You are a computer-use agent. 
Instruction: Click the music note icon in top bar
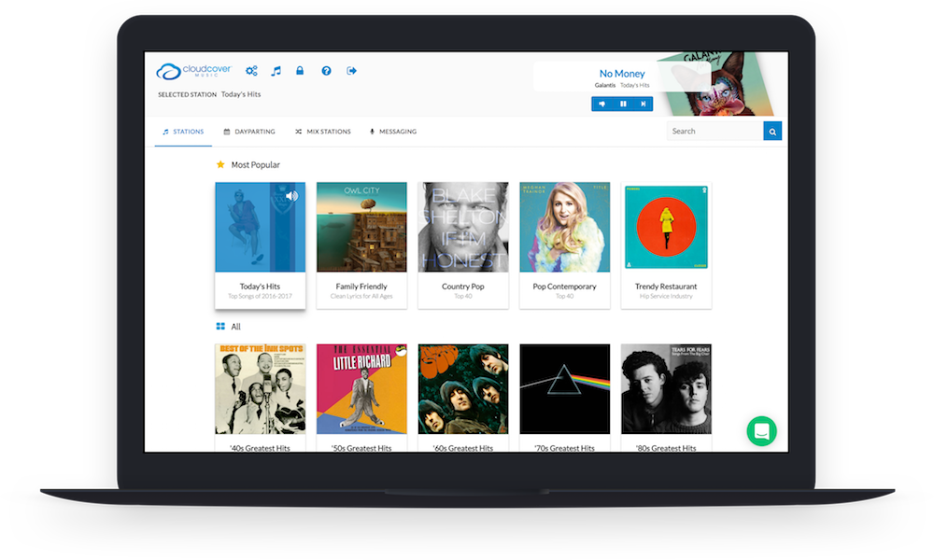pos(276,70)
